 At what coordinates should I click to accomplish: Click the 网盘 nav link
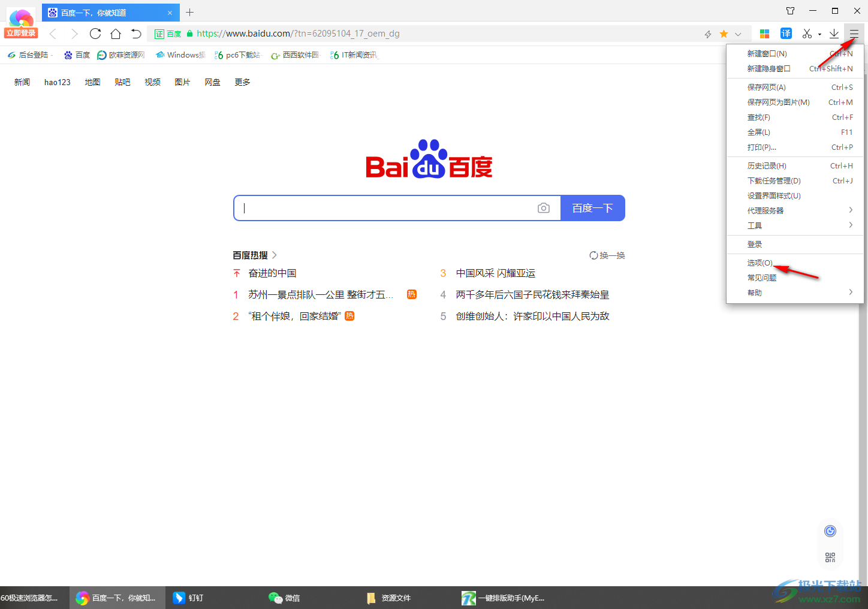click(212, 82)
